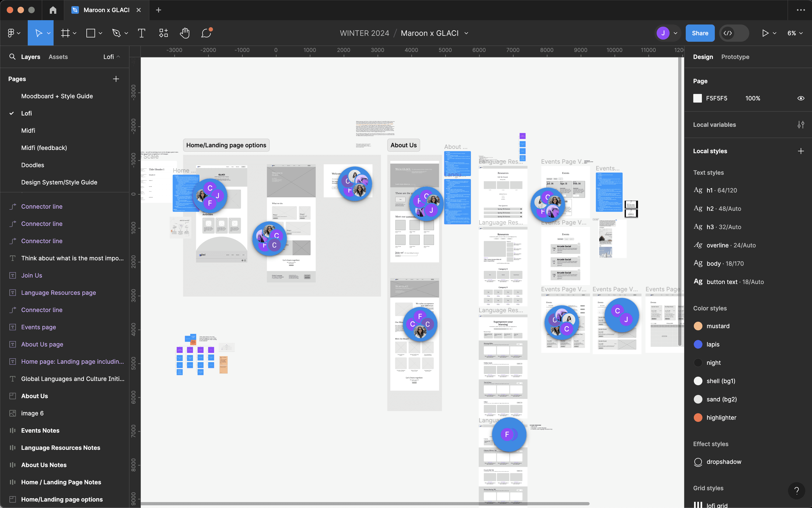Toggle Dev Mode switch

point(734,33)
